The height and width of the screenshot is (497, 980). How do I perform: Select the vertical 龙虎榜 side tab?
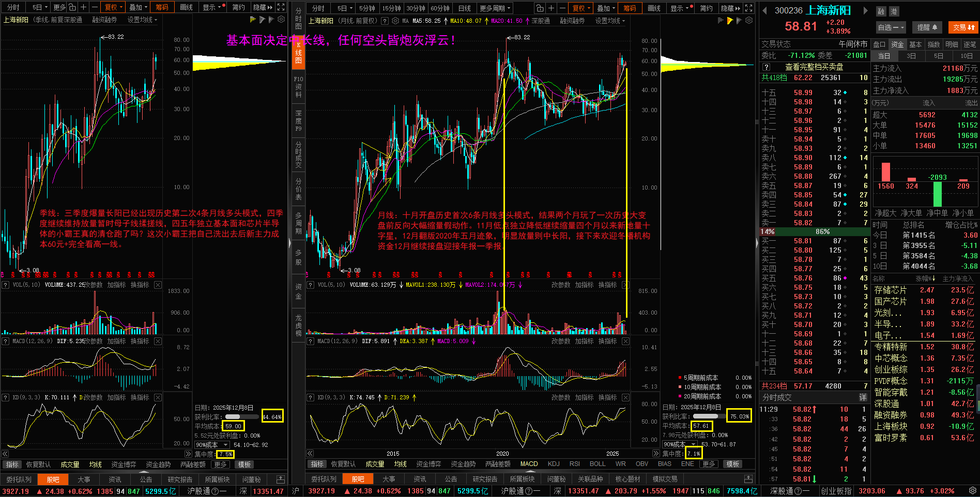click(298, 325)
